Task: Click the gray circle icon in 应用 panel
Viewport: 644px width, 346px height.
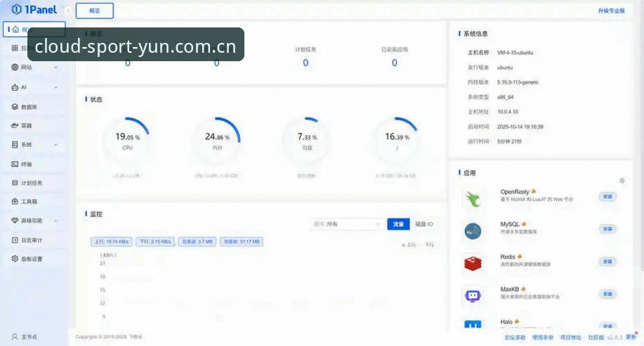Action: tap(622, 181)
